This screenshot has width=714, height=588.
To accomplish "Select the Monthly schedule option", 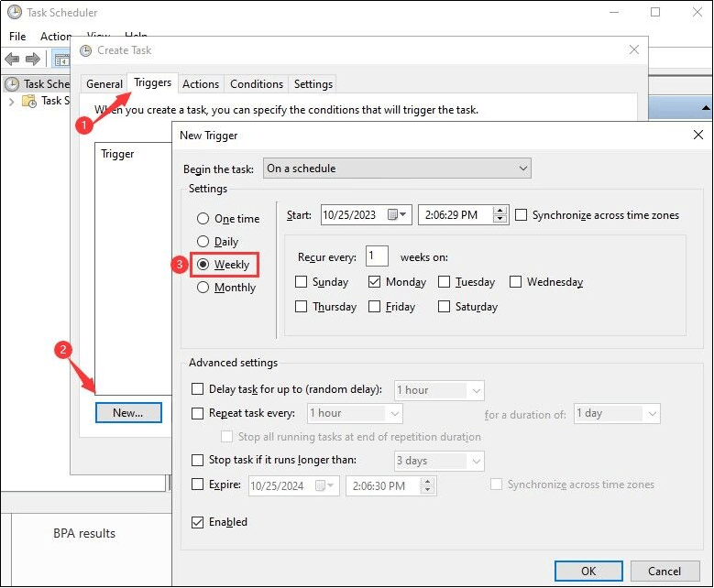I will [203, 288].
